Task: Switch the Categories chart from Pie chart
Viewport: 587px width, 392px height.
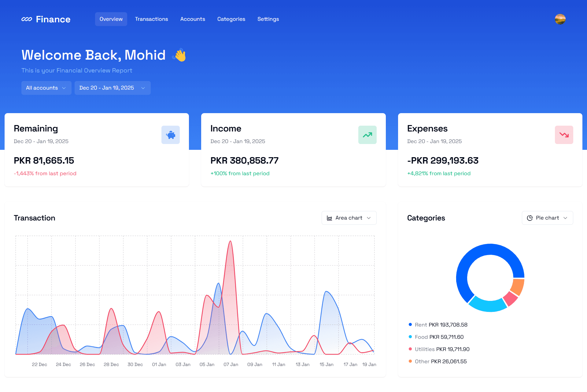Action: point(547,218)
